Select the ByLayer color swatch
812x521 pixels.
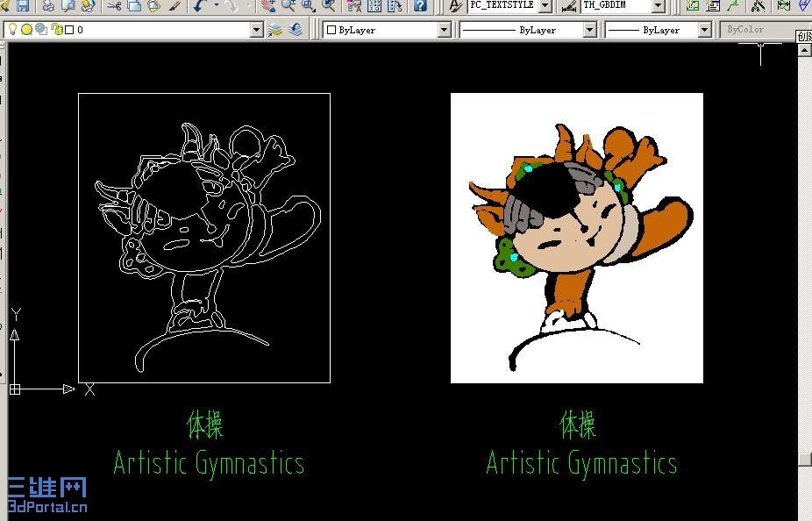[334, 29]
